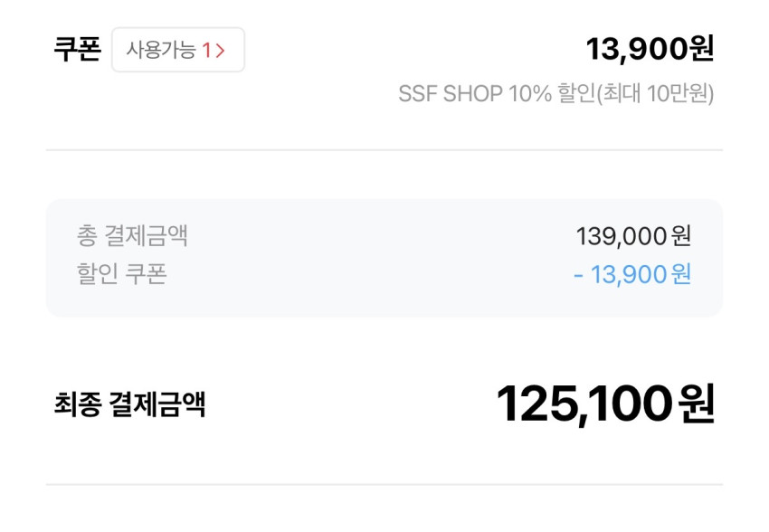Click the 쿠폰 section label
Image resolution: width=769 pixels, height=532 pixels.
pos(76,50)
